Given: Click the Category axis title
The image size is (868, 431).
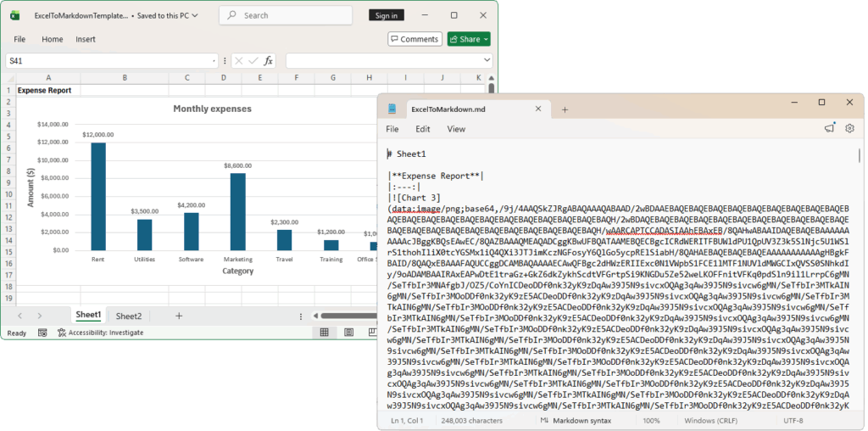Looking at the screenshot, I should pos(238,271).
